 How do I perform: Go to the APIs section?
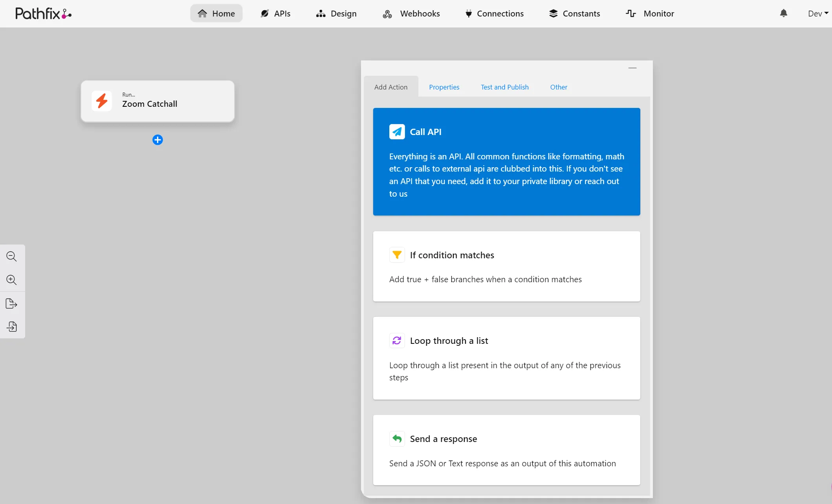pos(275,13)
